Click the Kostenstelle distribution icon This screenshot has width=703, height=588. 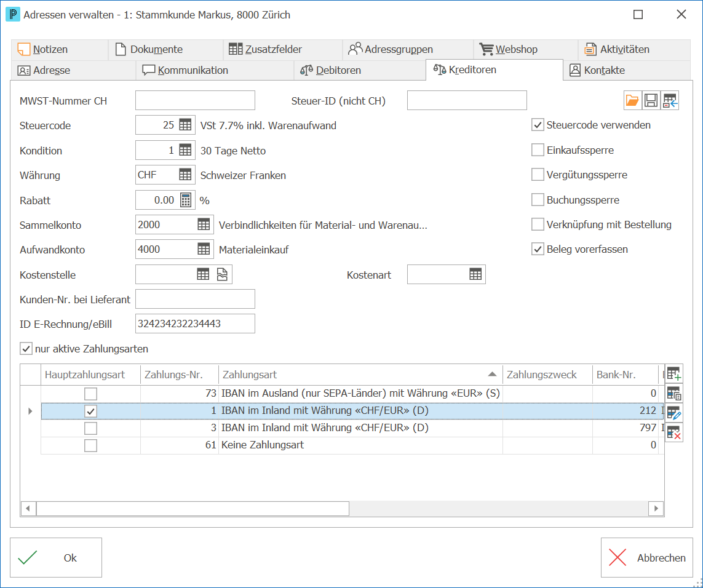point(222,274)
